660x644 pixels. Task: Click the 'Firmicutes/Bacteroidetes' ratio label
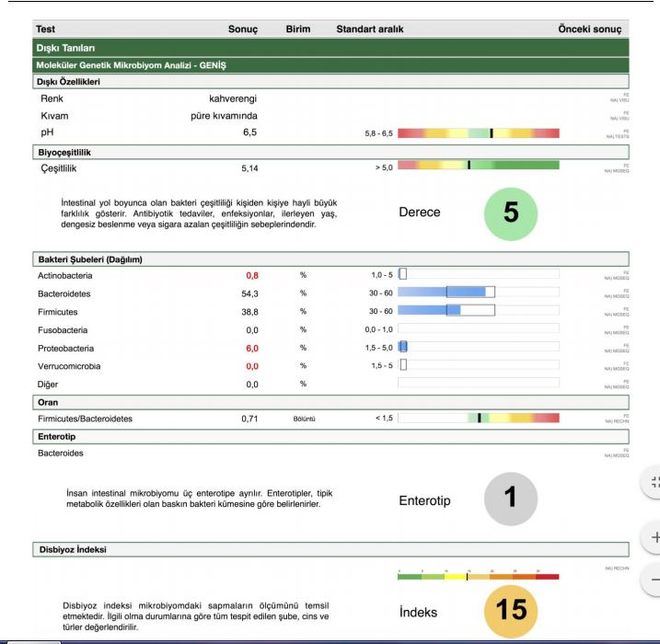tap(85, 419)
